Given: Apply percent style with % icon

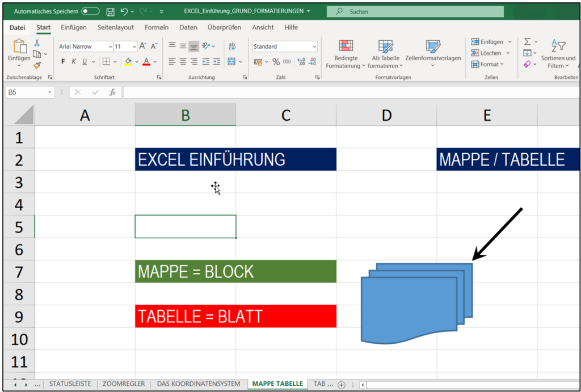Looking at the screenshot, I should (276, 62).
